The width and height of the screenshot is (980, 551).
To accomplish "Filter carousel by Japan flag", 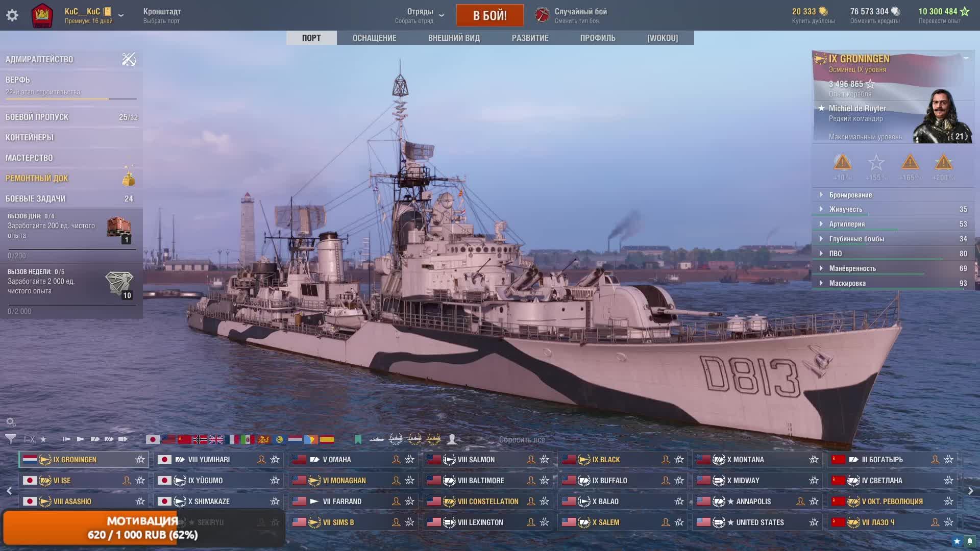I will 152,439.
